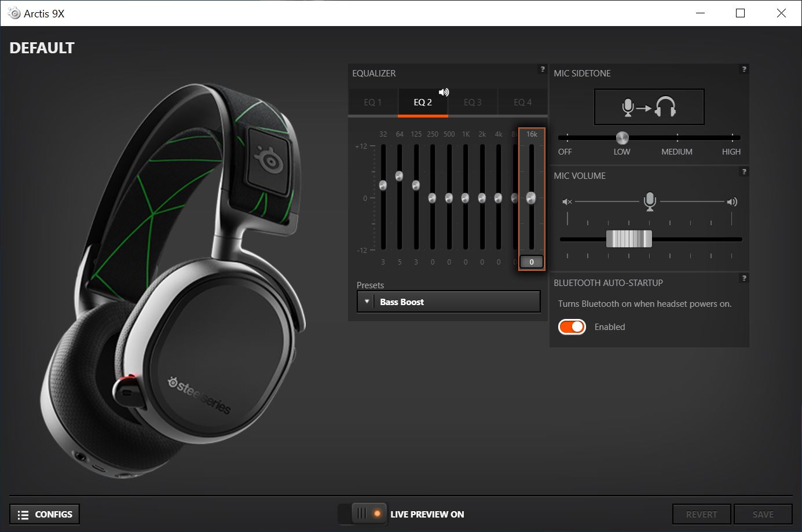Set sidetone to MEDIUM label
The height and width of the screenshot is (532, 802).
[677, 152]
